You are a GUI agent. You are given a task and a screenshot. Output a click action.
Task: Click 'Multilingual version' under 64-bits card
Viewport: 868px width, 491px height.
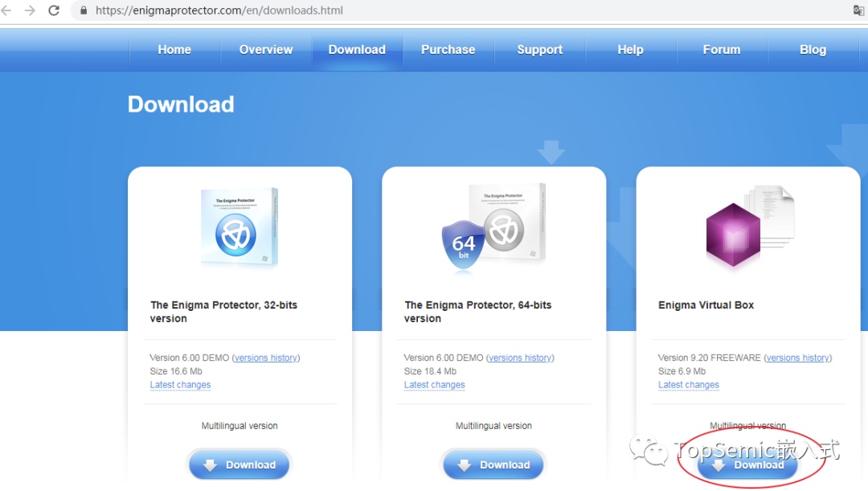pos(493,426)
